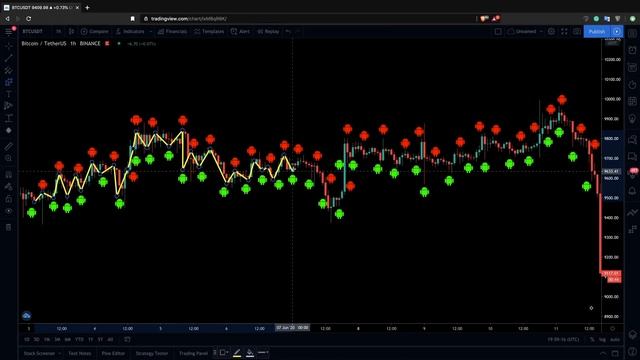Open the TradingView hamburger main menu
The image size is (640, 360).
pyautogui.click(x=9, y=31)
